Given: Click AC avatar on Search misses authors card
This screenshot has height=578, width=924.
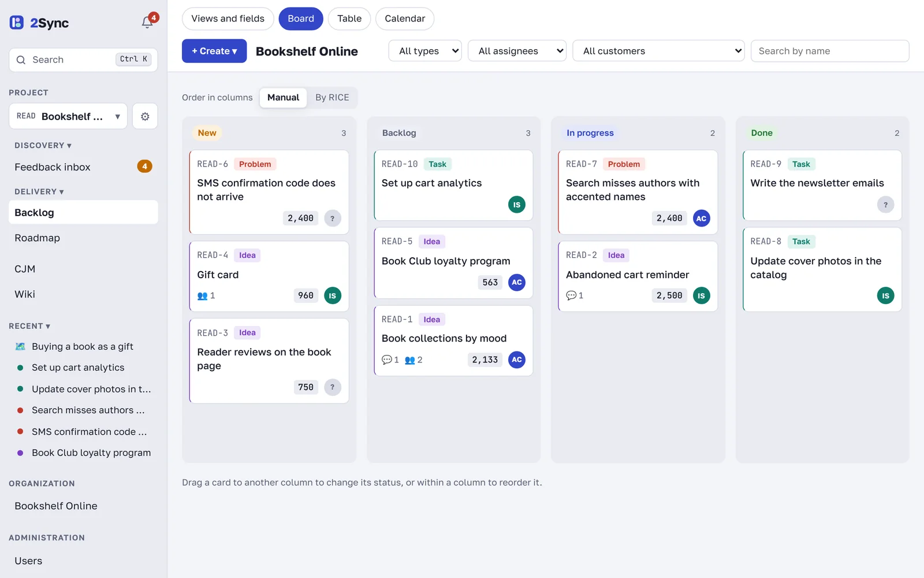Looking at the screenshot, I should pos(701,218).
